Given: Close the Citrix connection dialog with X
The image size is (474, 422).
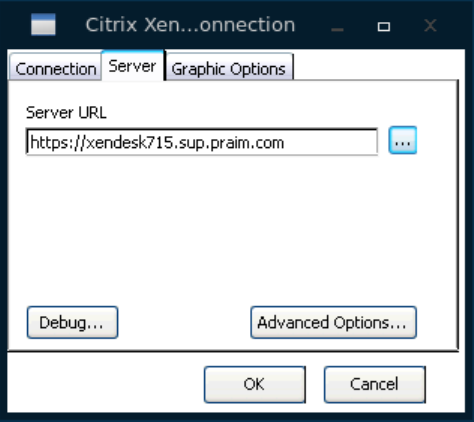Looking at the screenshot, I should pyautogui.click(x=430, y=25).
